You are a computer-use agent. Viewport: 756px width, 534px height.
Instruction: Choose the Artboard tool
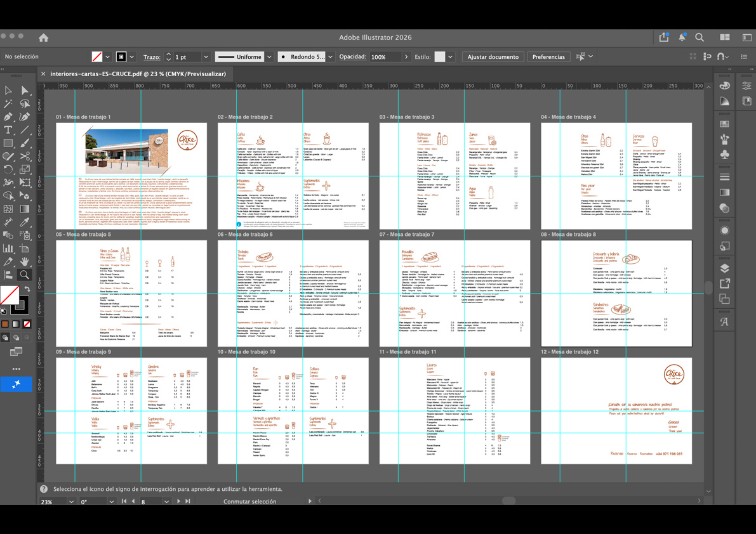(x=25, y=249)
